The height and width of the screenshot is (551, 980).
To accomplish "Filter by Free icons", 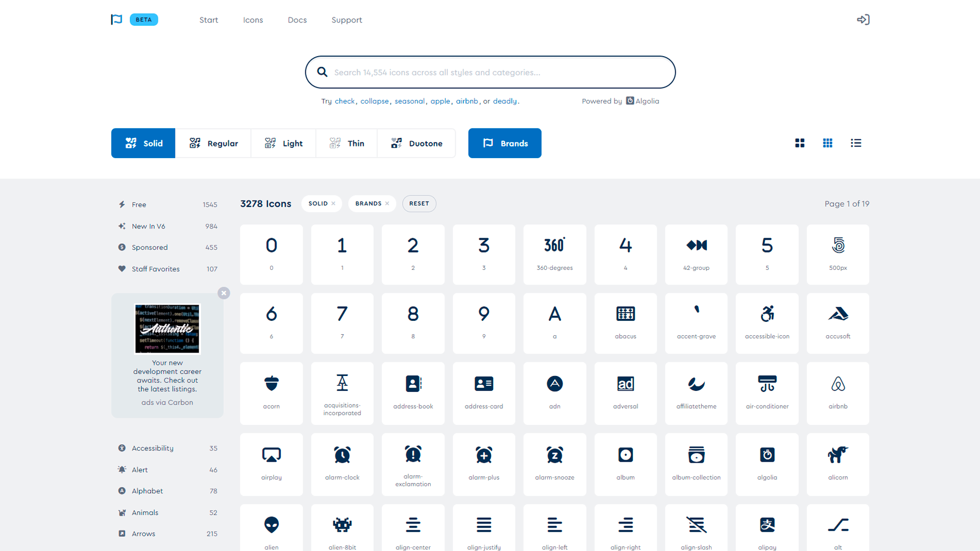I will (167, 205).
